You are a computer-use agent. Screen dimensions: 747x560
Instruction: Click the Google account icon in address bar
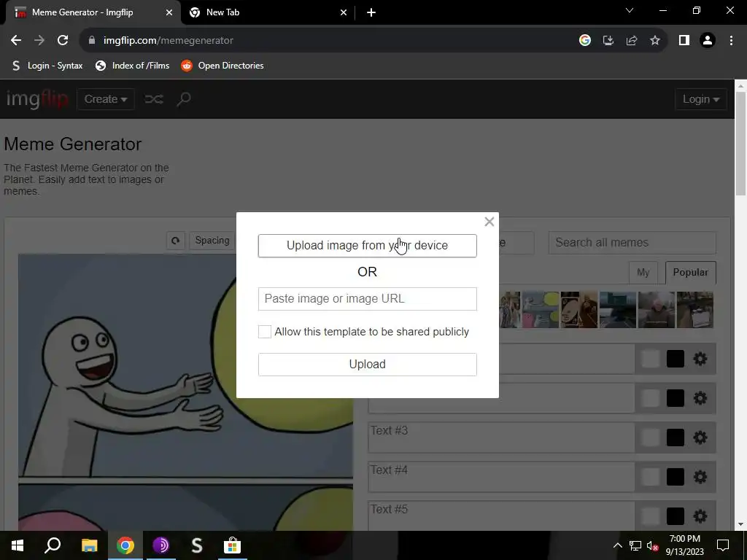pos(585,41)
